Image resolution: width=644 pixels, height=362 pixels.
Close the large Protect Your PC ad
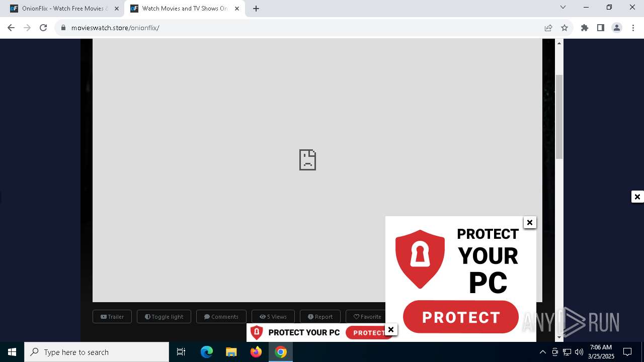(x=530, y=222)
